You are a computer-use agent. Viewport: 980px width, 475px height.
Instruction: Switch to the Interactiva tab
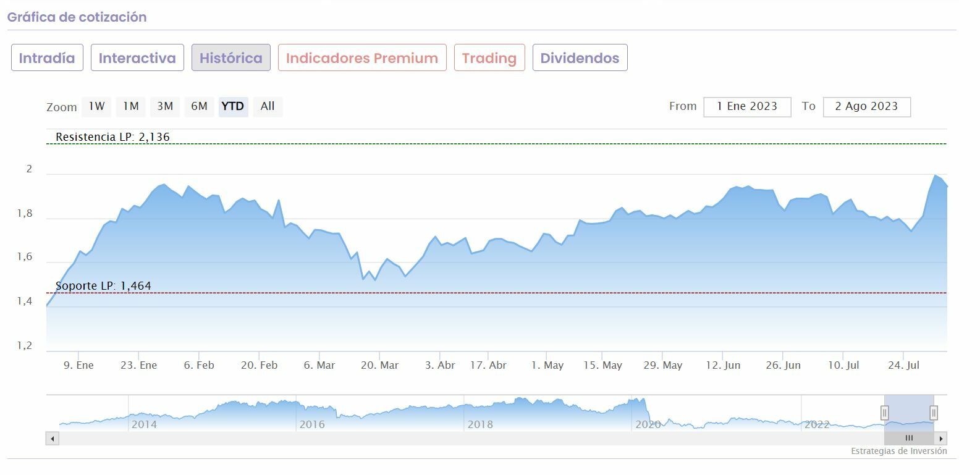[137, 58]
